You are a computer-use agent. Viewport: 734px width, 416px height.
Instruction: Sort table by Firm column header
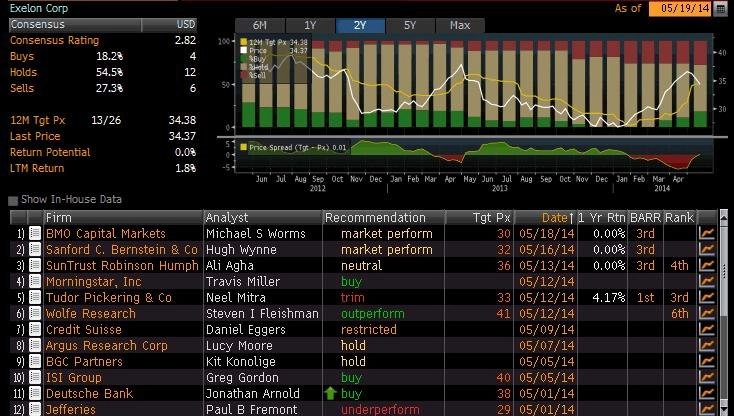click(123, 218)
